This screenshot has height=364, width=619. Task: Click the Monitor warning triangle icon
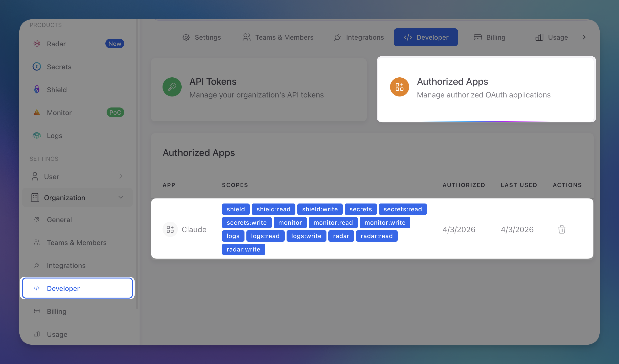37,112
